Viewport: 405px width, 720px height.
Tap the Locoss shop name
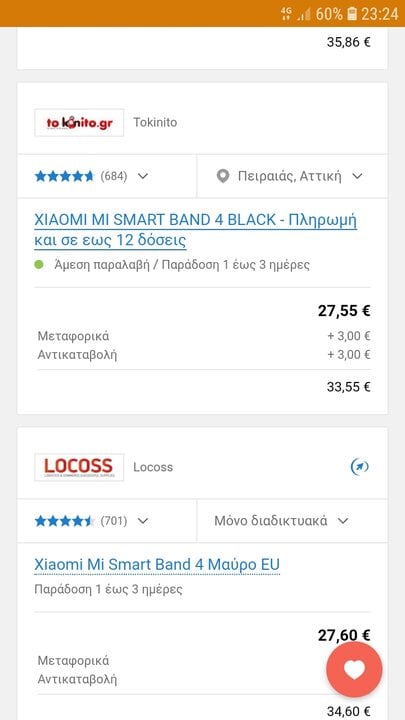(x=153, y=467)
